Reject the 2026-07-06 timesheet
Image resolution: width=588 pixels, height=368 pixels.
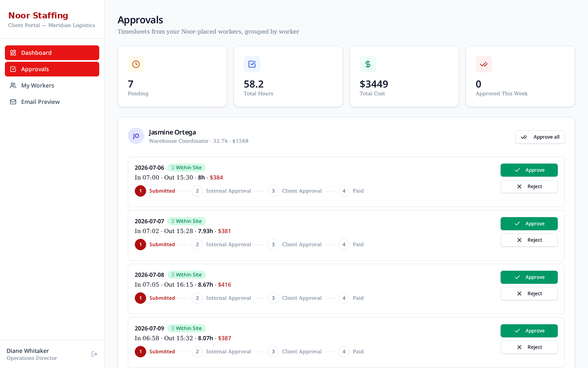529,186
